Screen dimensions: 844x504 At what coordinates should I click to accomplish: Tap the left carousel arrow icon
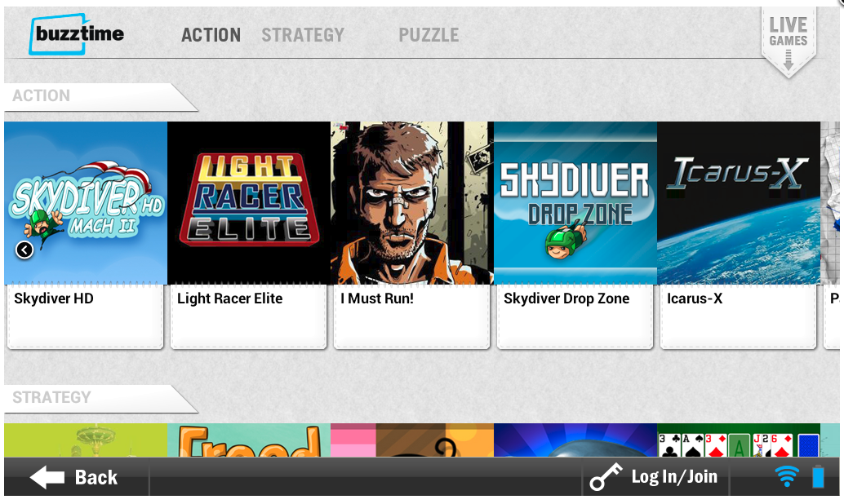24,250
